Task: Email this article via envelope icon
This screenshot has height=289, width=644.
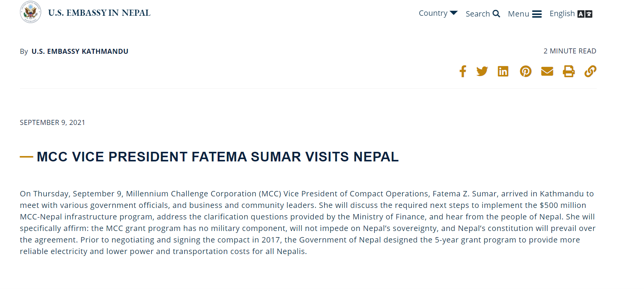Action: 547,71
